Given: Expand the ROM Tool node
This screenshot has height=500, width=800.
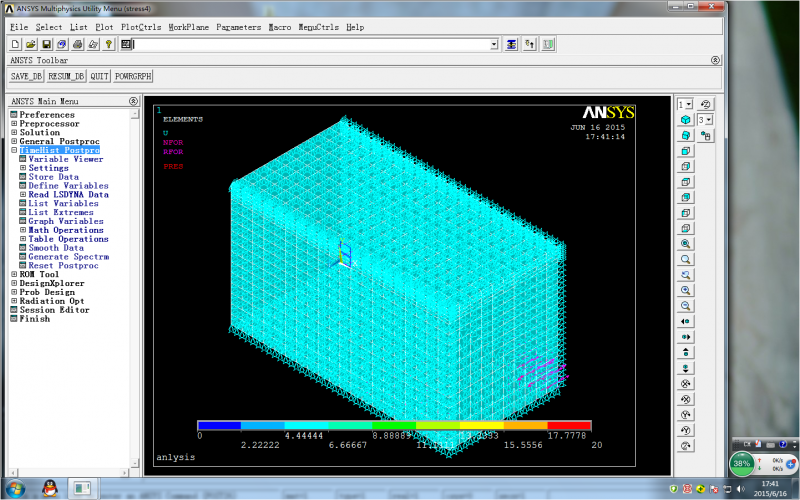Looking at the screenshot, I should click(14, 274).
